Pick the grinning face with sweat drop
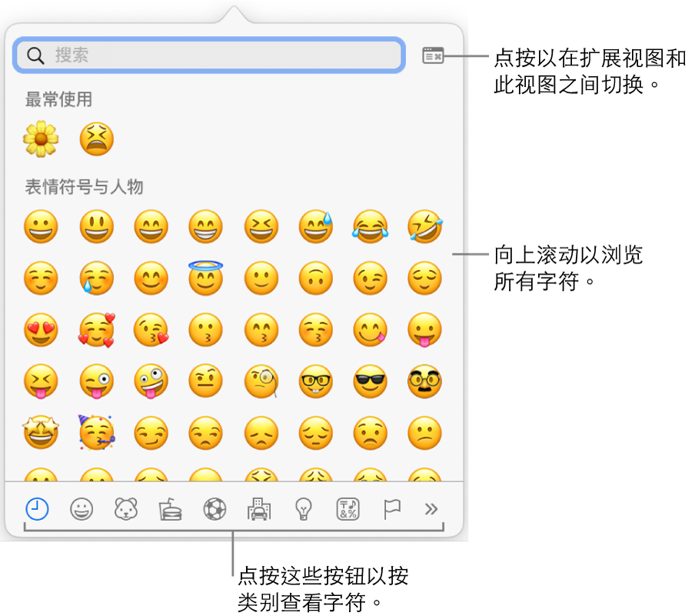Image resolution: width=695 pixels, height=616 pixels. (x=315, y=227)
